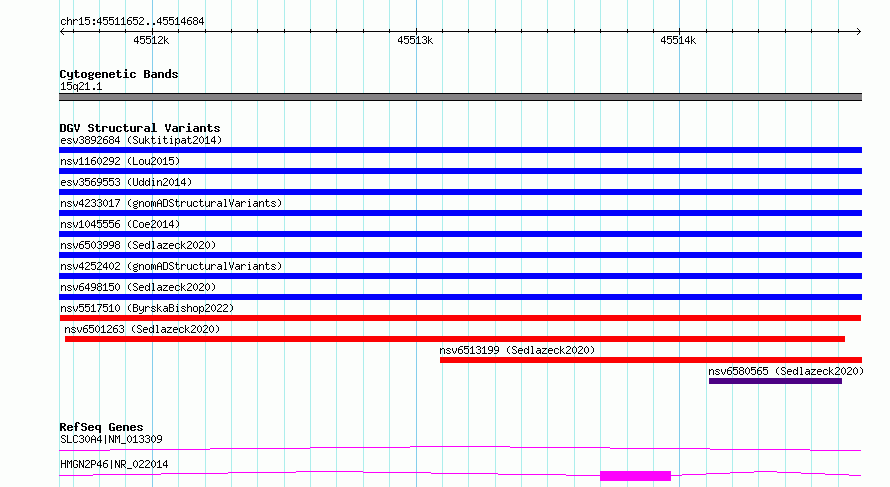Select the DGV Structural Variants track title
Viewport: 890px width, 487px height.
[x=140, y=128]
